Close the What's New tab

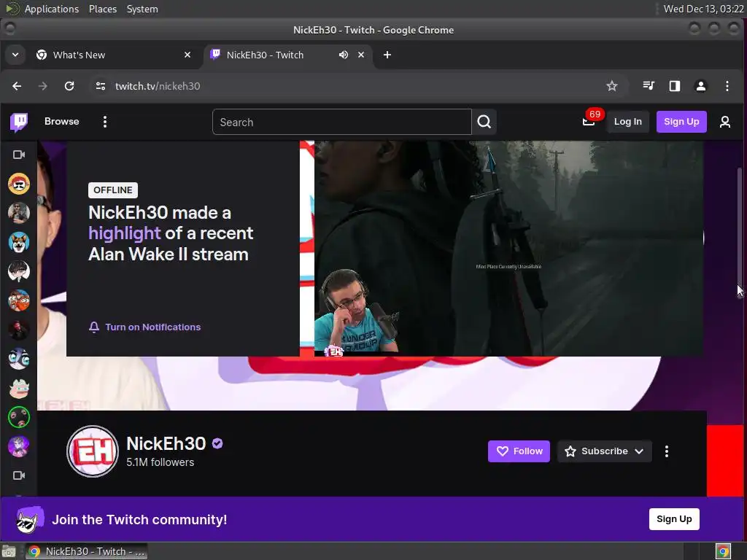pyautogui.click(x=187, y=55)
